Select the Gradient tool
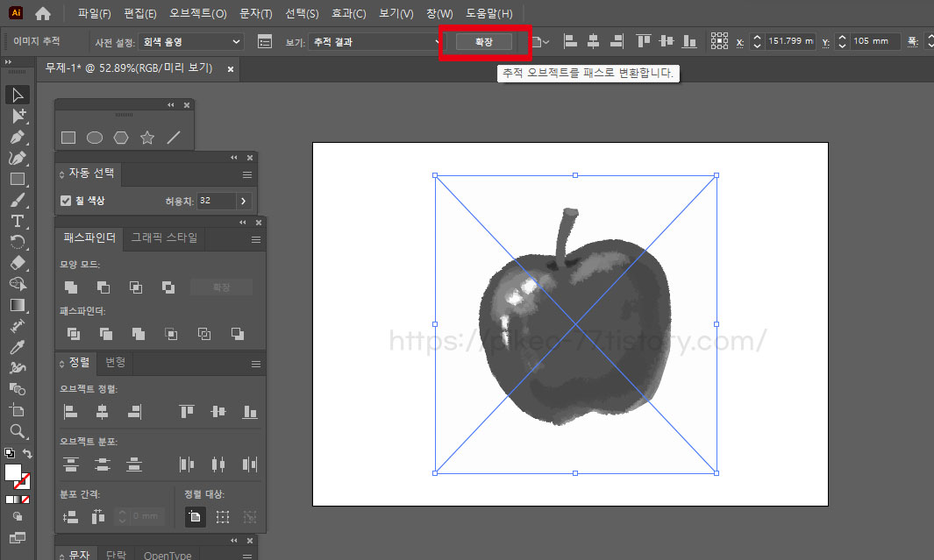Viewport: 934px width, 560px height. (x=18, y=305)
